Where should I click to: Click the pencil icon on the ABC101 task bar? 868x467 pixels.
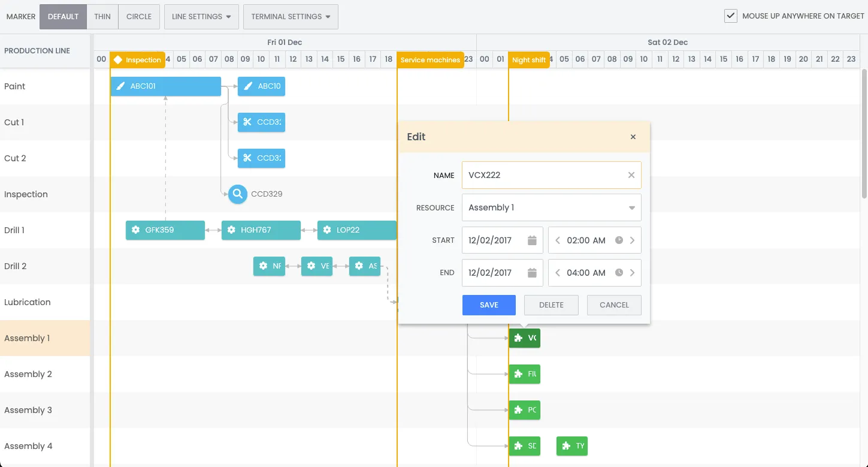119,86
